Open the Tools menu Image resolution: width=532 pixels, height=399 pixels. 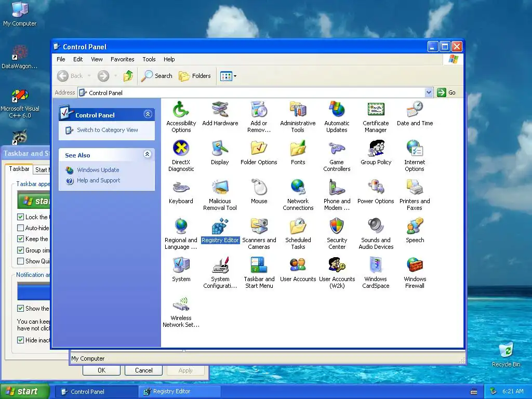tap(149, 59)
